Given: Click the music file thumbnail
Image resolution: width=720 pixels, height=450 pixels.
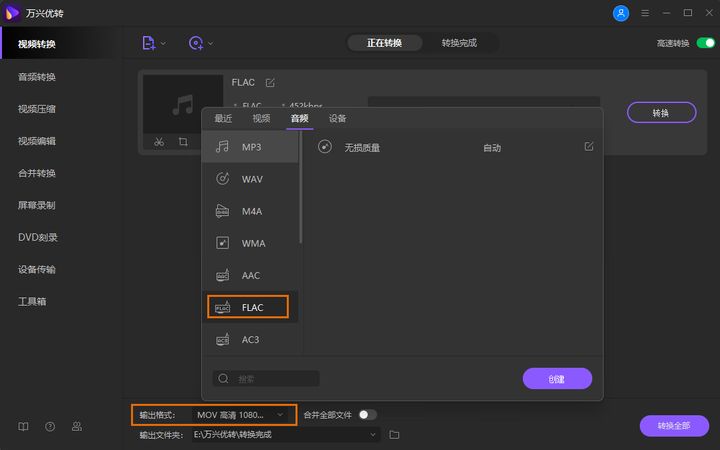Looking at the screenshot, I should (183, 104).
